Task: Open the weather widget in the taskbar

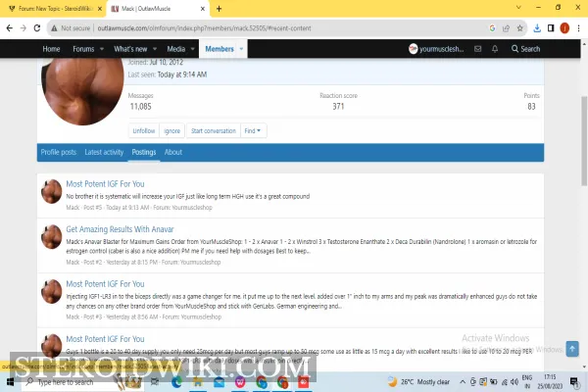Action: [x=418, y=382]
